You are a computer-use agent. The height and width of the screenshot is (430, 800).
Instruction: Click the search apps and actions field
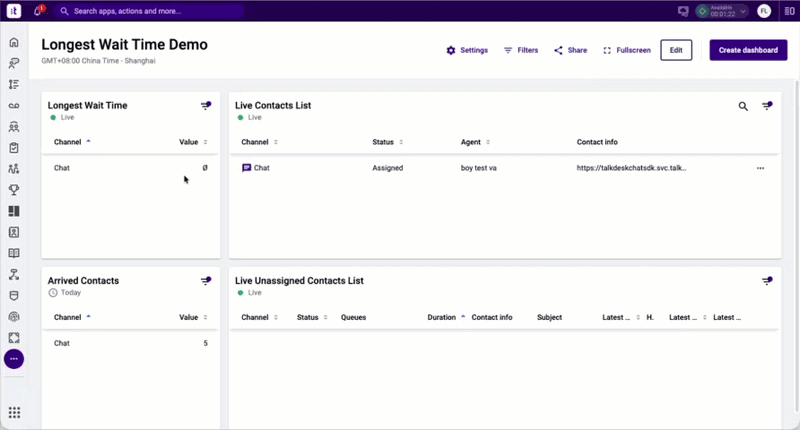pos(149,11)
